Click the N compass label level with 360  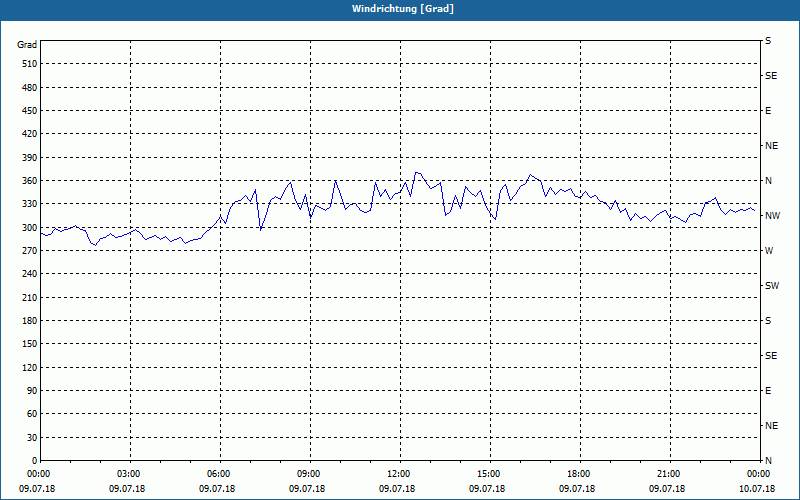(768, 181)
